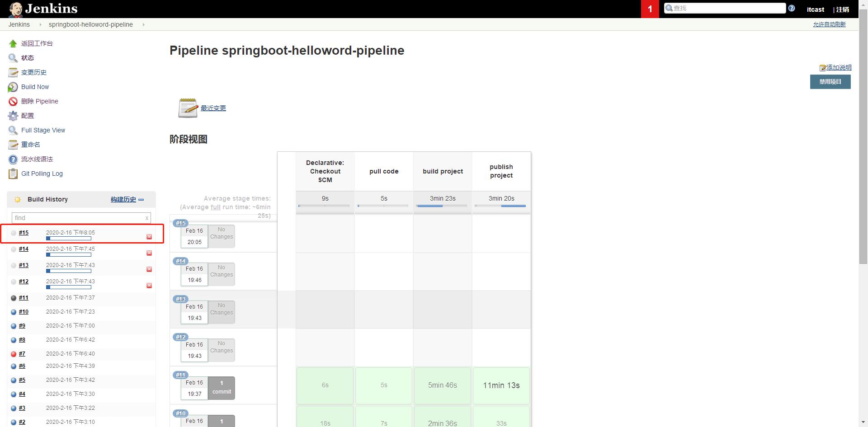The height and width of the screenshot is (427, 868).
Task: Open 构建历史 trend link
Action: 123,200
